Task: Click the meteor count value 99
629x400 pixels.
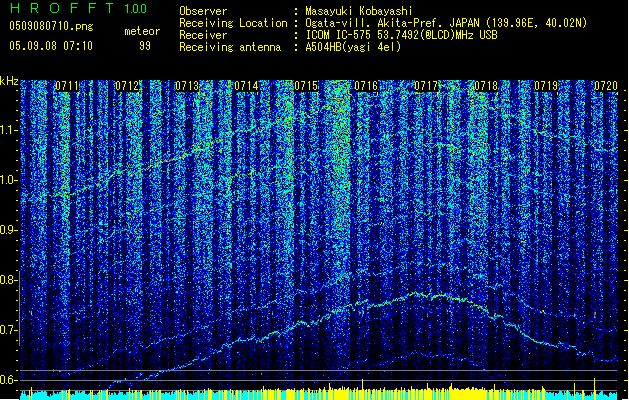Action: click(145, 46)
